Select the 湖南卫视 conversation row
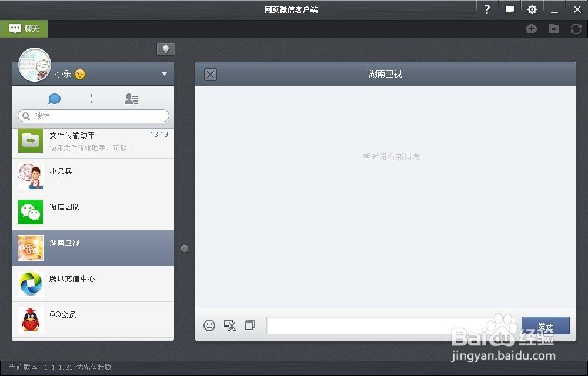 point(93,248)
